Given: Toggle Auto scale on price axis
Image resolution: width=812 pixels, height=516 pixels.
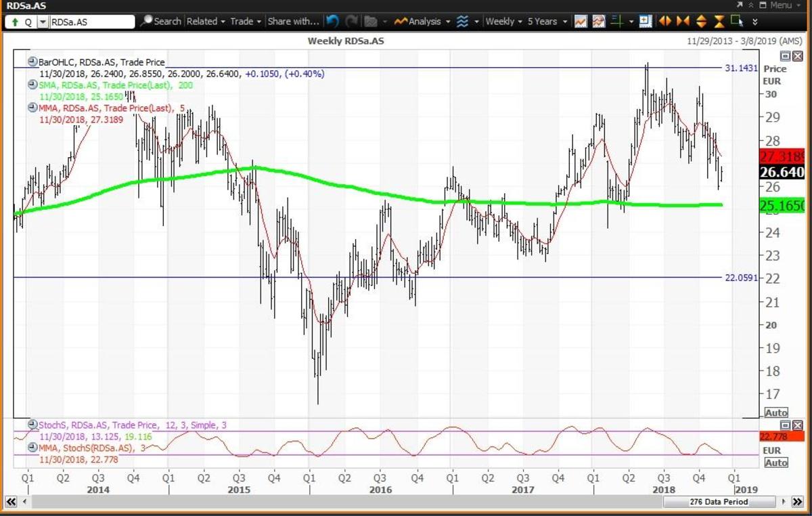Looking at the screenshot, I should click(x=776, y=412).
